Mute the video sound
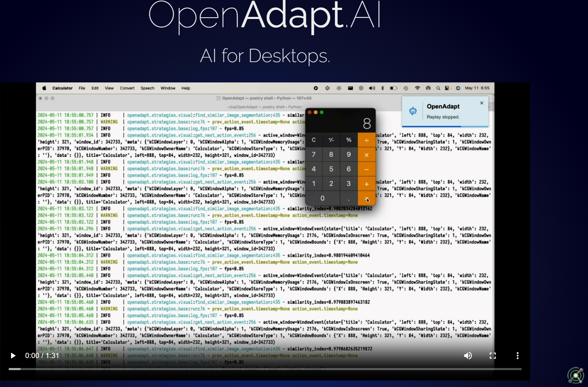Image resolution: width=588 pixels, height=387 pixels. (468, 356)
